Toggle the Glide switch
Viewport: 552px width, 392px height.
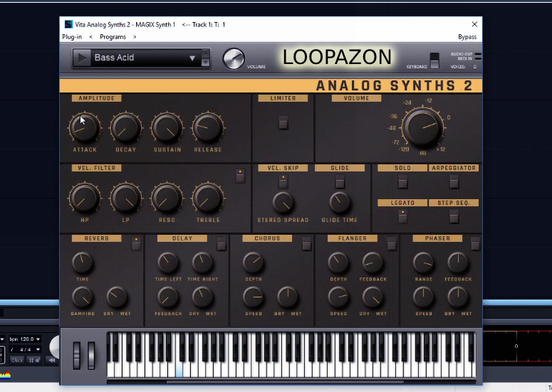[x=340, y=181]
